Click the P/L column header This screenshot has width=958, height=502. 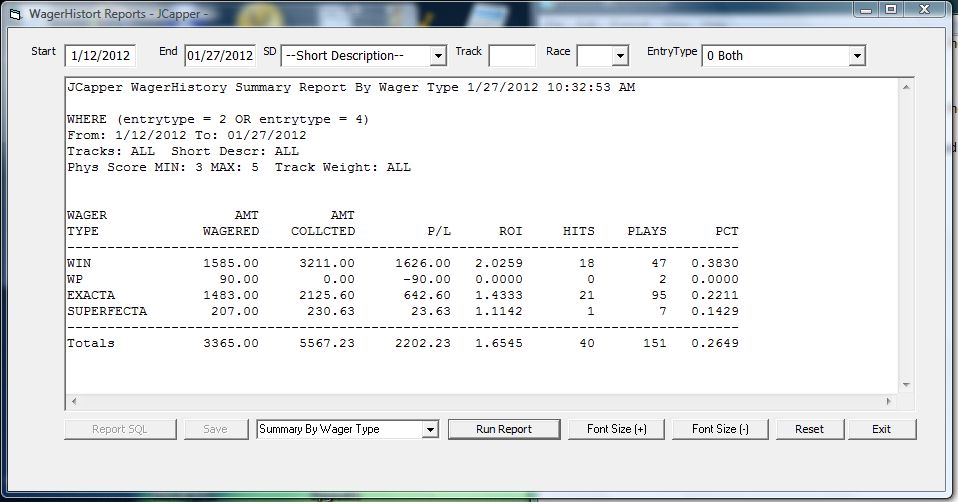439,231
